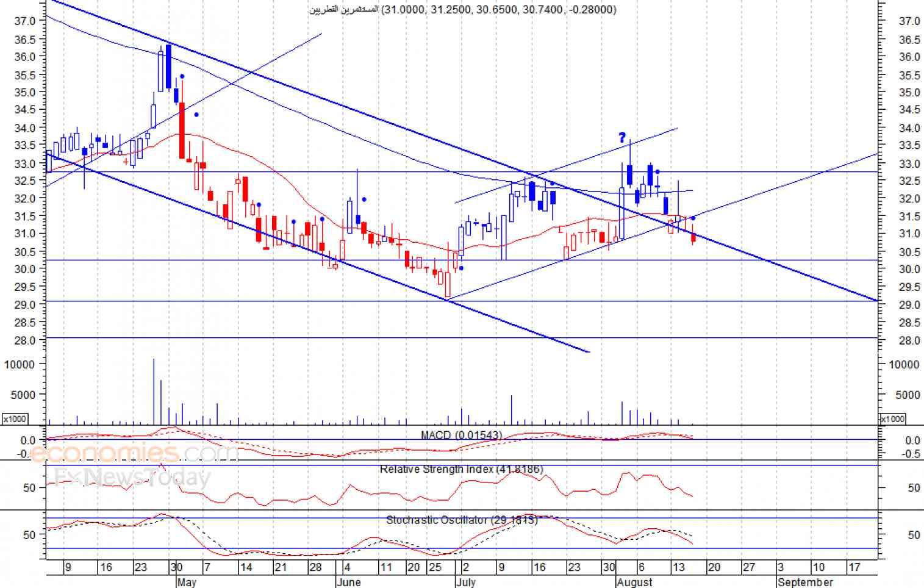
Task: Click date label 20 after August 13
Action: (714, 567)
